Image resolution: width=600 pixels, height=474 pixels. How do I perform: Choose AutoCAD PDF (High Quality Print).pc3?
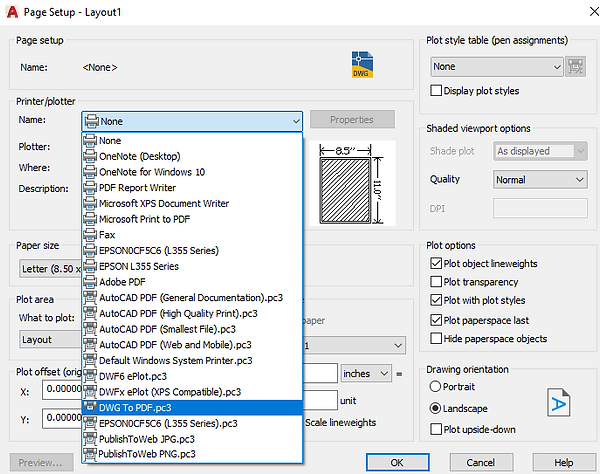[x=192, y=313]
